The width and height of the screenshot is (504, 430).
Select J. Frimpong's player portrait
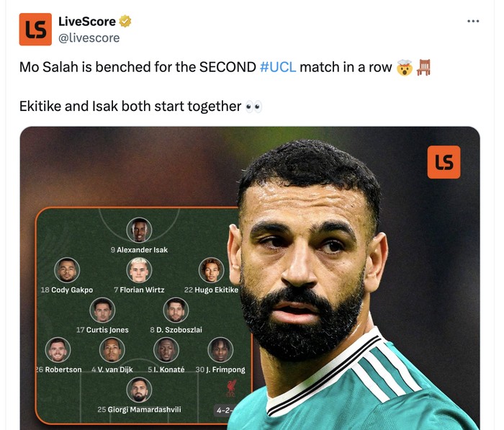(220, 350)
